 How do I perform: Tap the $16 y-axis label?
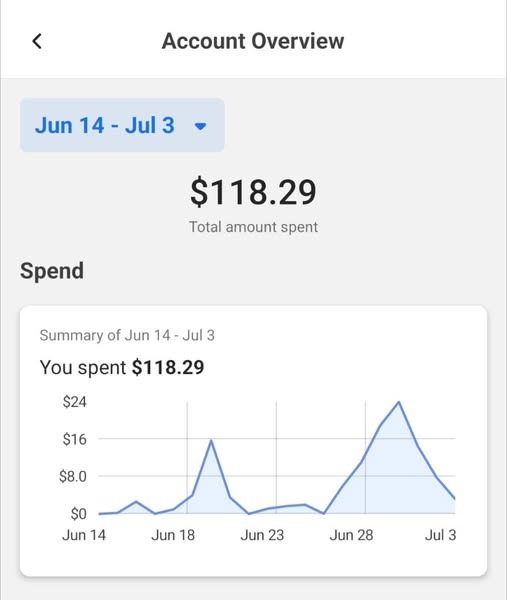click(x=75, y=439)
